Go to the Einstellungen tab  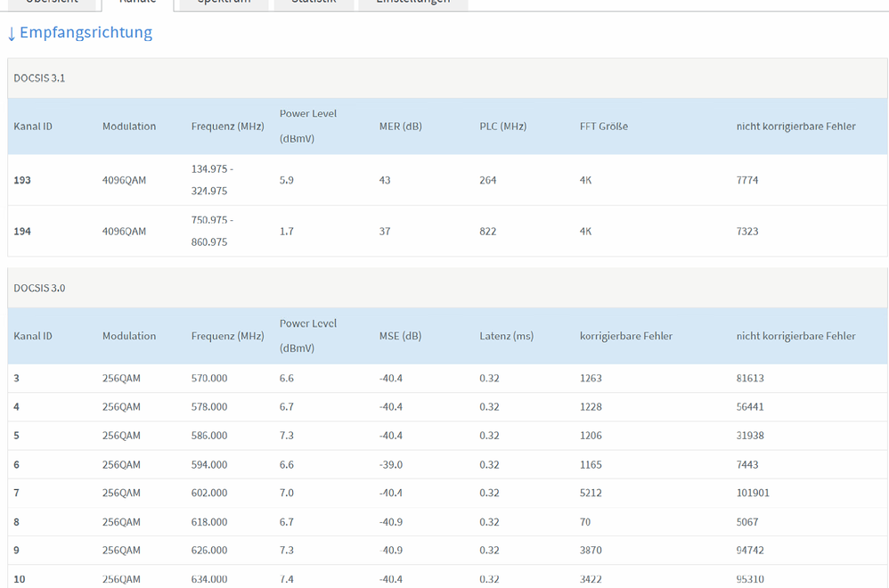coord(412,3)
